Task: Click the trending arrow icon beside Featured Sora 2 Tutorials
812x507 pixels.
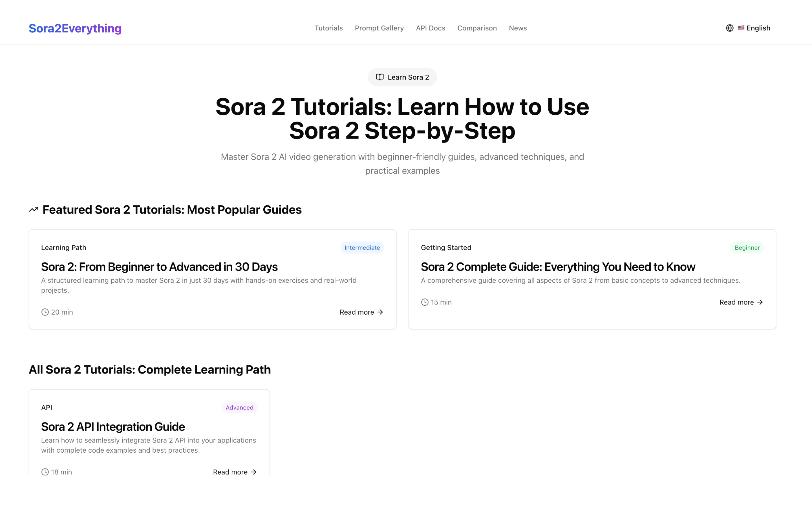Action: [x=34, y=210]
